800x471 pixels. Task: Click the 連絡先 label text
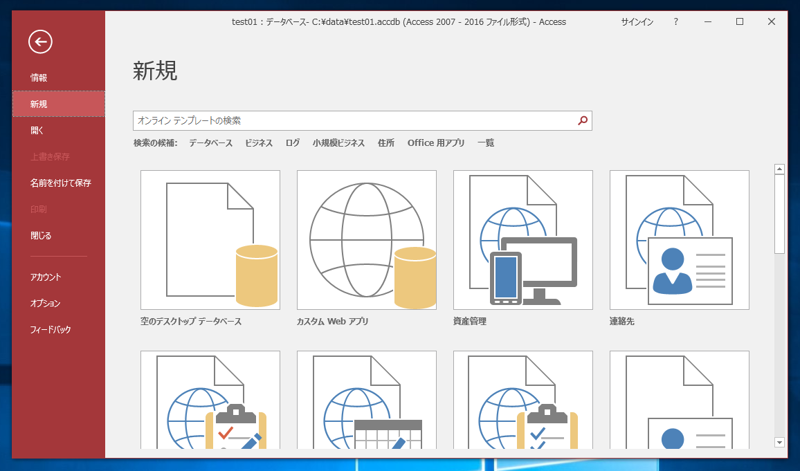point(622,321)
